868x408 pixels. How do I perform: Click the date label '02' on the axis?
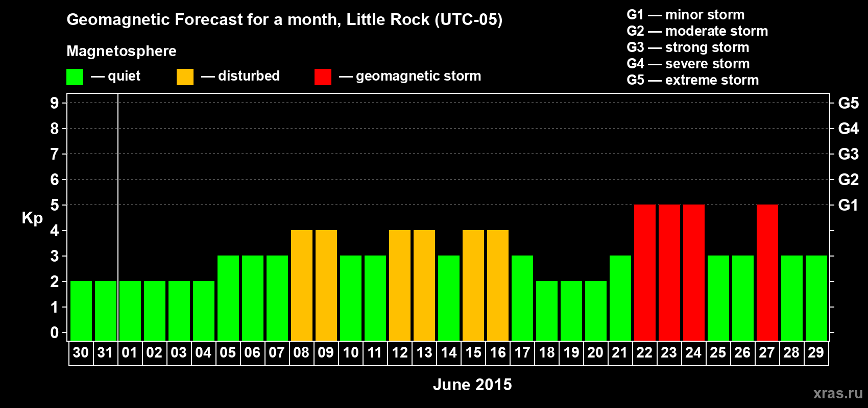tap(154, 353)
